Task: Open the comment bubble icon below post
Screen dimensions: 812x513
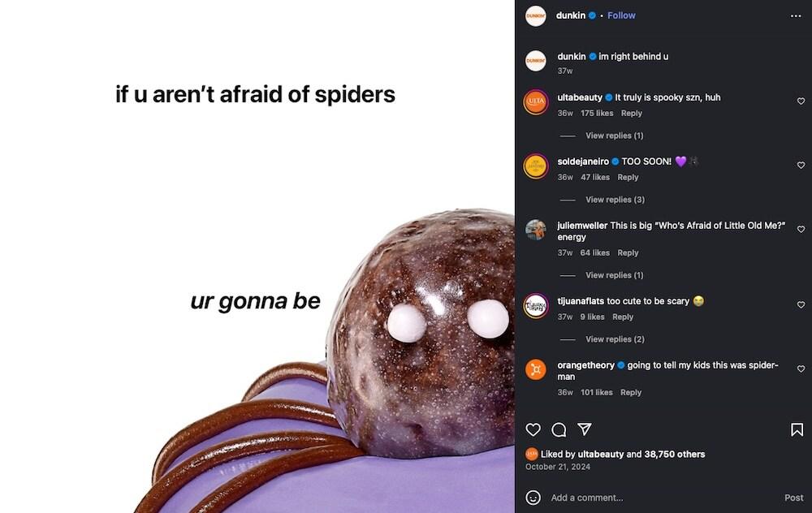Action: tap(559, 429)
